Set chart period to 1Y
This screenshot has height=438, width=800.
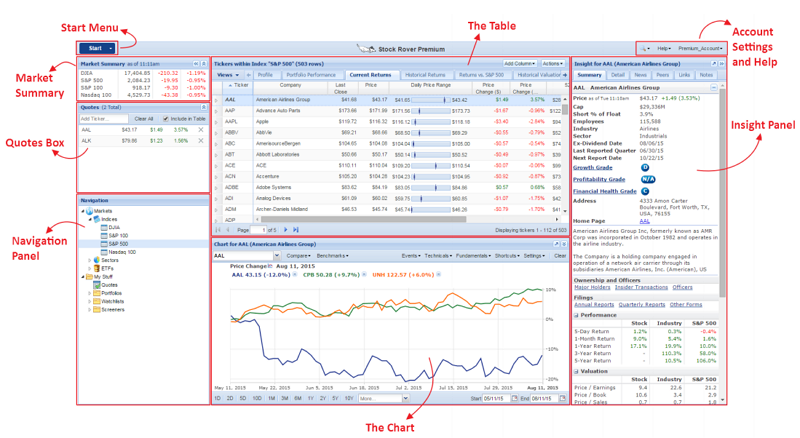[310, 398]
